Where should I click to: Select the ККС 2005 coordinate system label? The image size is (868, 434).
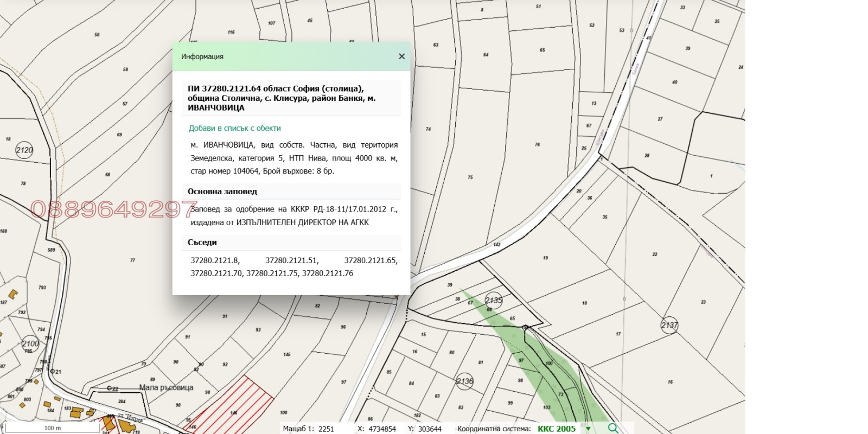(556, 429)
